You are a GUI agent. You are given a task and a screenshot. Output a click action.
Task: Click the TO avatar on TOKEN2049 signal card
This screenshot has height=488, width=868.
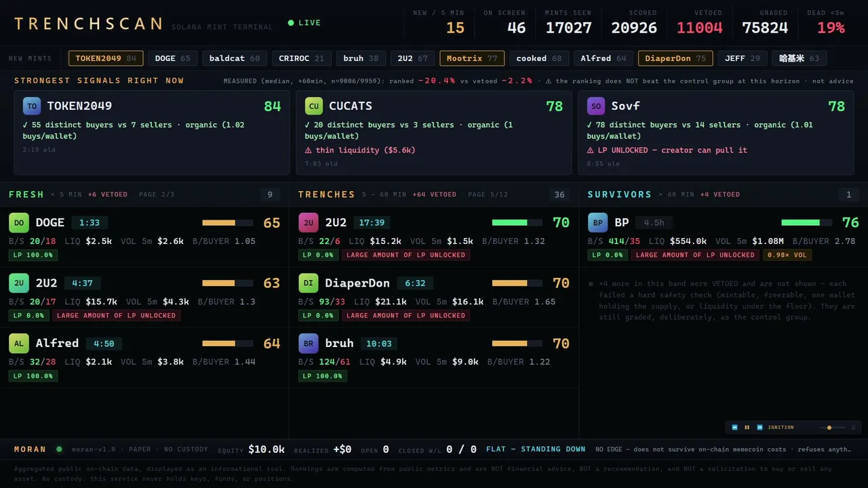(x=32, y=106)
